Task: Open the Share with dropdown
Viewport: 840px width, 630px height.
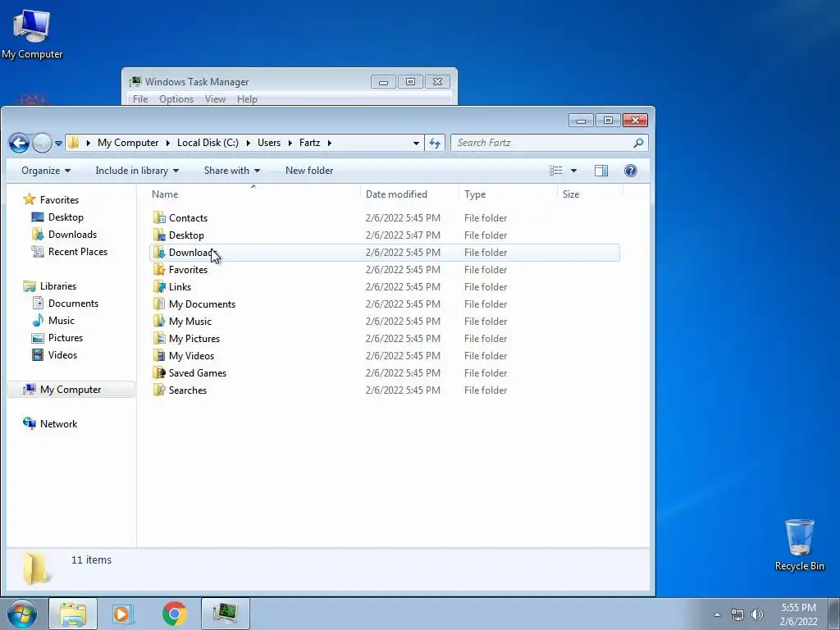Action: [x=232, y=171]
